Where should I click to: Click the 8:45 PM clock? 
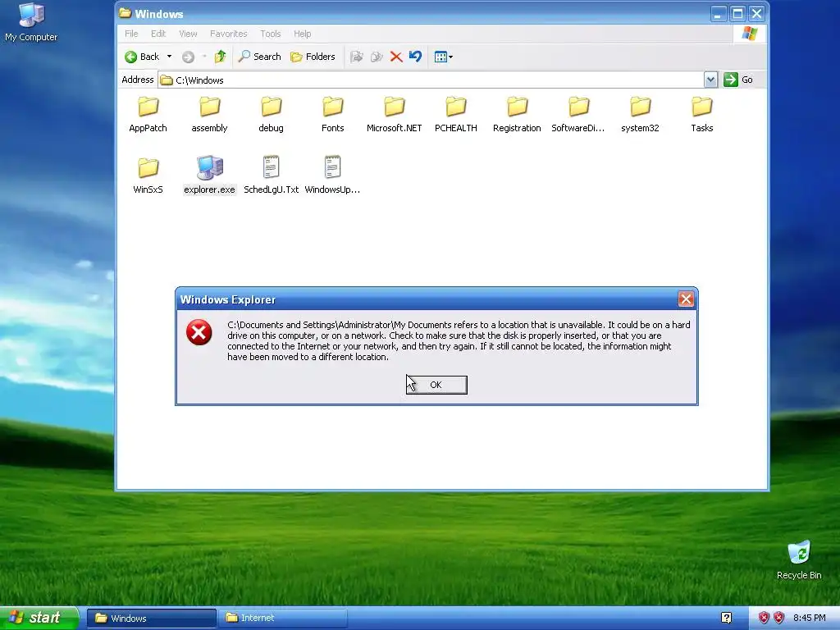(810, 619)
